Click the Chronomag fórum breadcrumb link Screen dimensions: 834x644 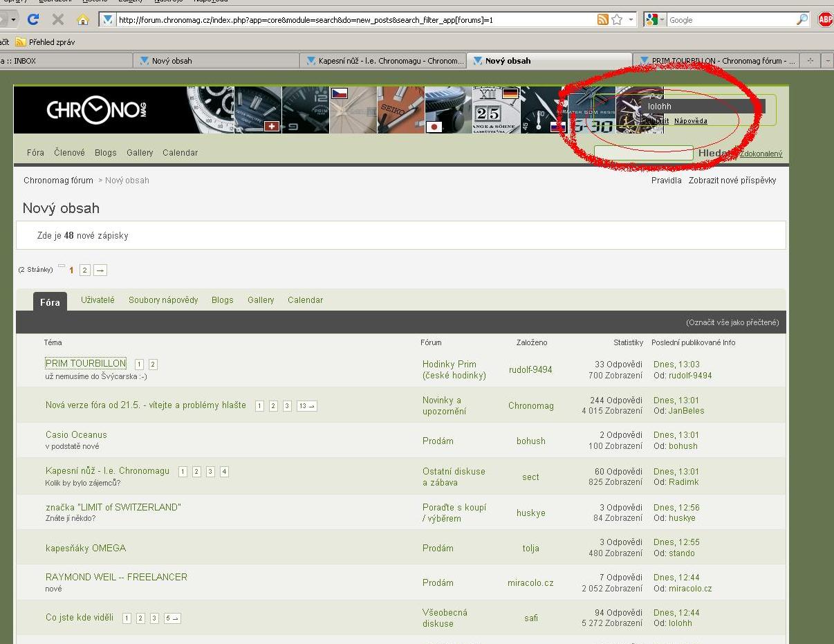[x=58, y=181]
